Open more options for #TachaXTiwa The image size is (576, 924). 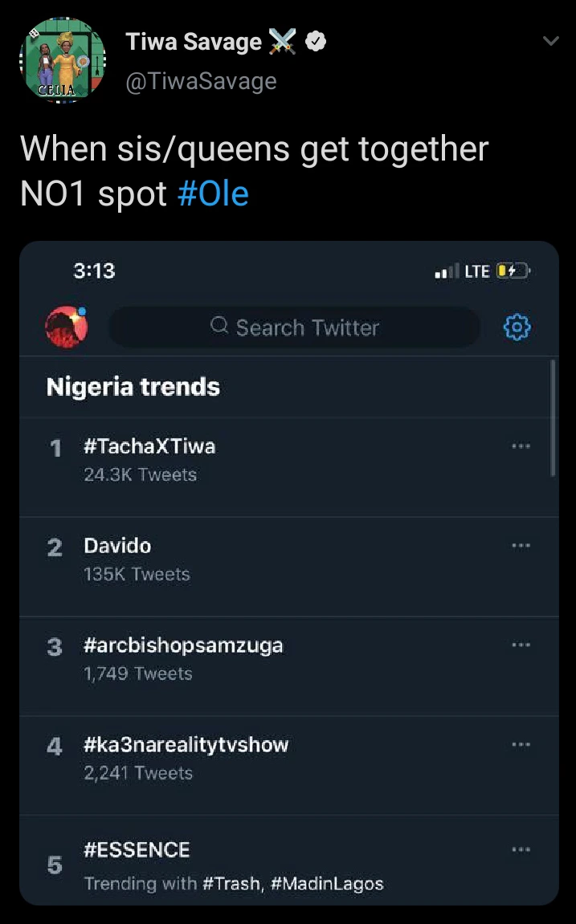pyautogui.click(x=521, y=446)
